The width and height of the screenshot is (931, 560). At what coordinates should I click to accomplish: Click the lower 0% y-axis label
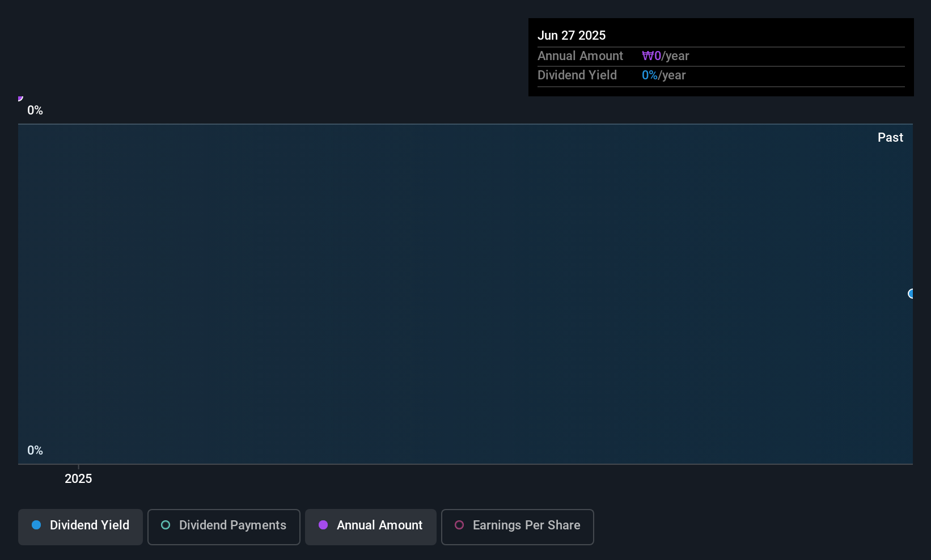pos(35,451)
